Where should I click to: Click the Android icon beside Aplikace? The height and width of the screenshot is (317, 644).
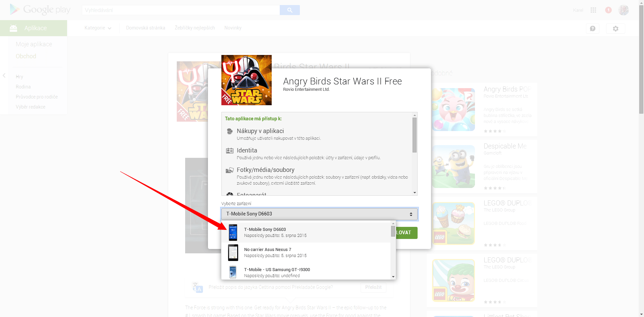13,28
